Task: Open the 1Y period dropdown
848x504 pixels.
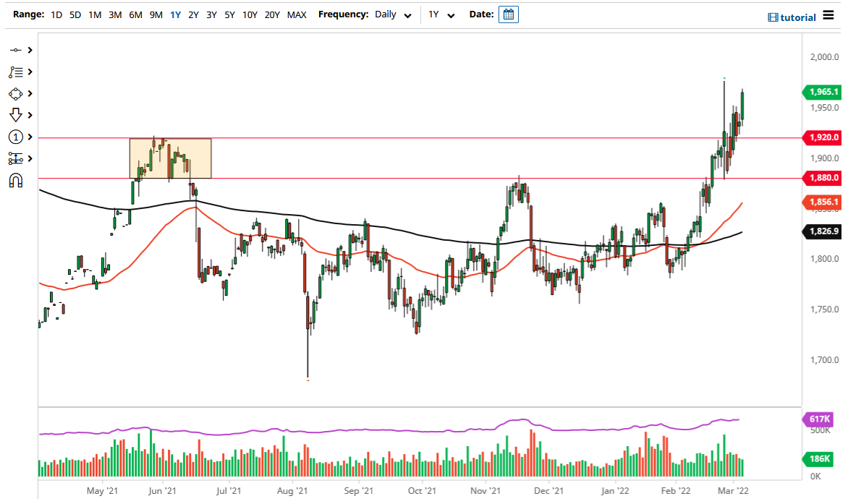Action: click(x=441, y=14)
